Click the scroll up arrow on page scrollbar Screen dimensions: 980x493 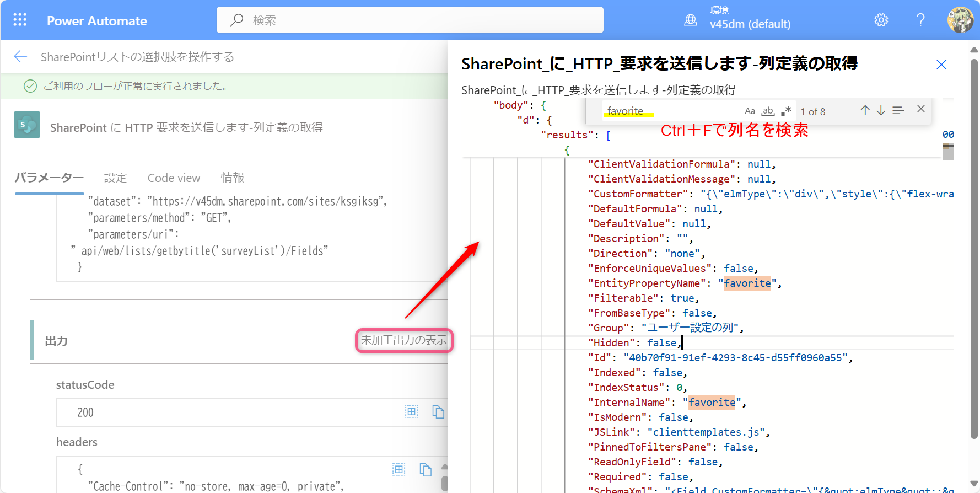pos(974,50)
